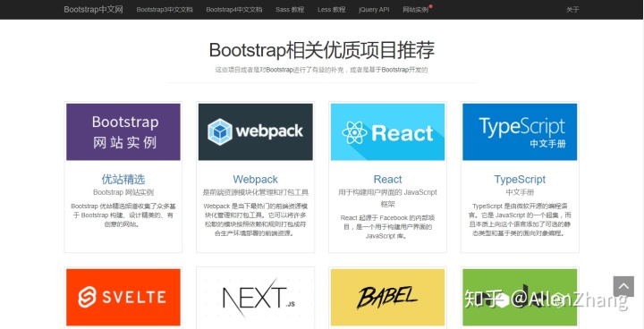Open the TypeScript title link
This screenshot has height=329, width=644.
520,179
